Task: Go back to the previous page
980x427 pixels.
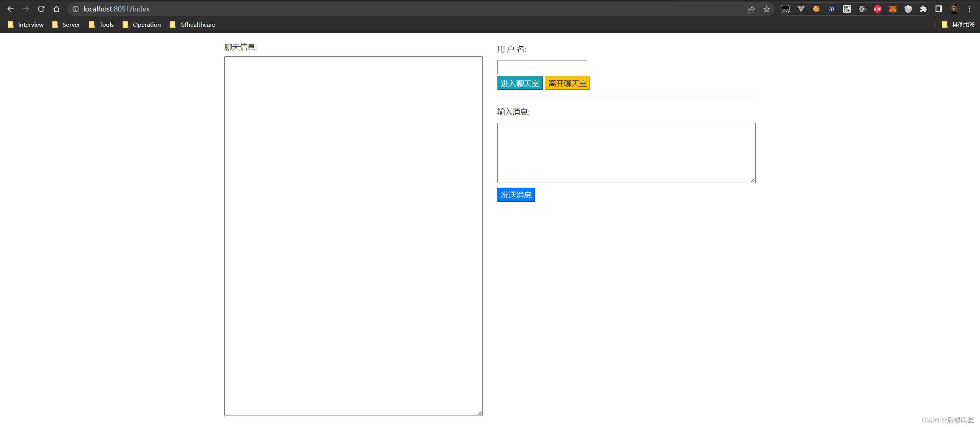Action: coord(10,9)
